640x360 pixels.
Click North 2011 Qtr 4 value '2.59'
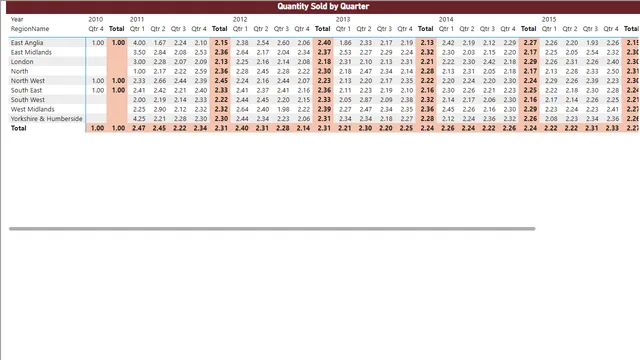click(201, 71)
